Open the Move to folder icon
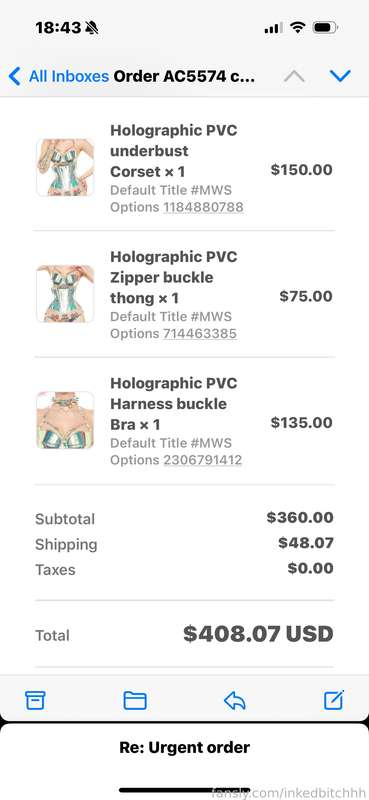Viewport: 369px width, 800px height. coord(135,701)
